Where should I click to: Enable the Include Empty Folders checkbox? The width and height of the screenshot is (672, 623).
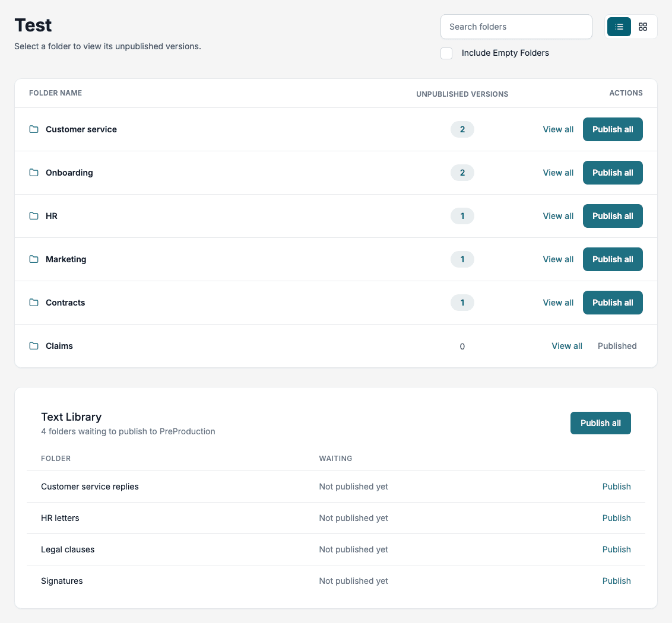pos(446,53)
